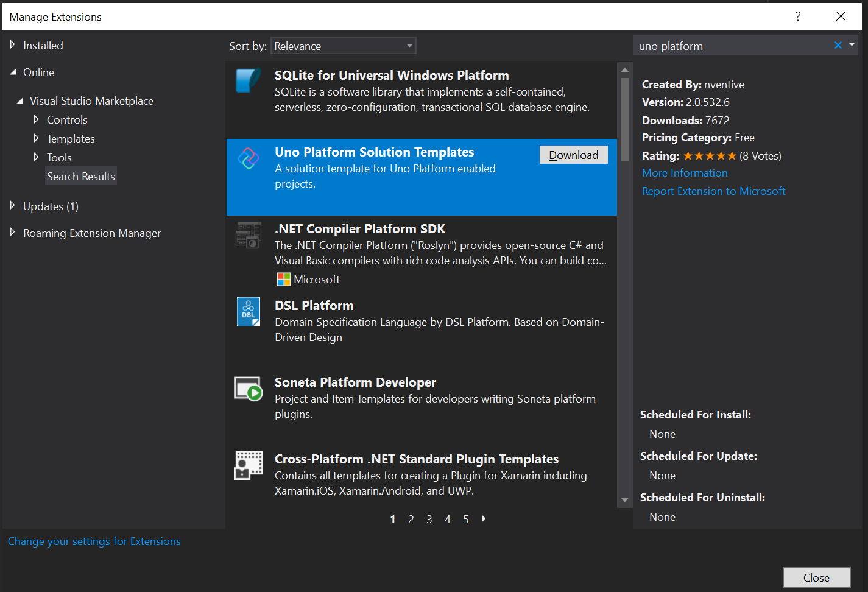
Task: Click the DSL Platform icon
Action: click(249, 312)
